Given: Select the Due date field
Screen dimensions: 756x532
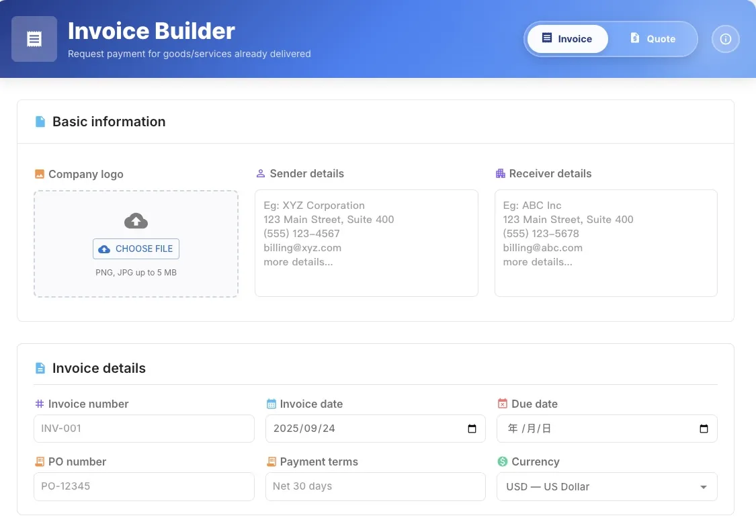Looking at the screenshot, I should (591, 429).
